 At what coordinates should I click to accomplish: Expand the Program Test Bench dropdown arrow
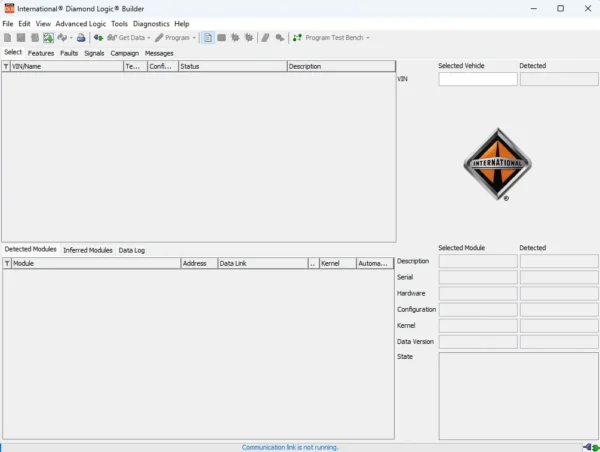click(368, 38)
